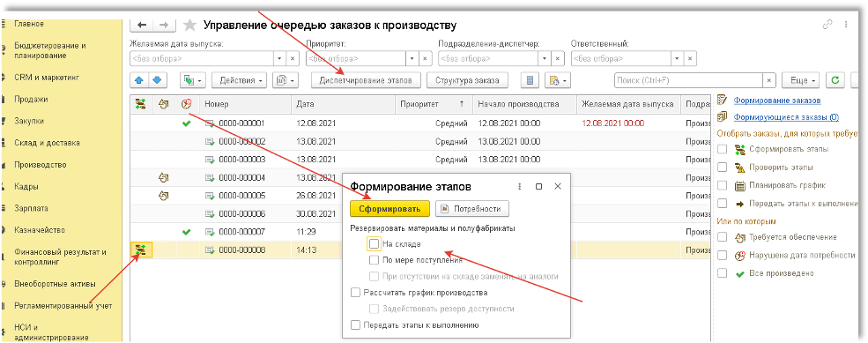Open the create-based-on dropdown next to arrows

click(193, 80)
